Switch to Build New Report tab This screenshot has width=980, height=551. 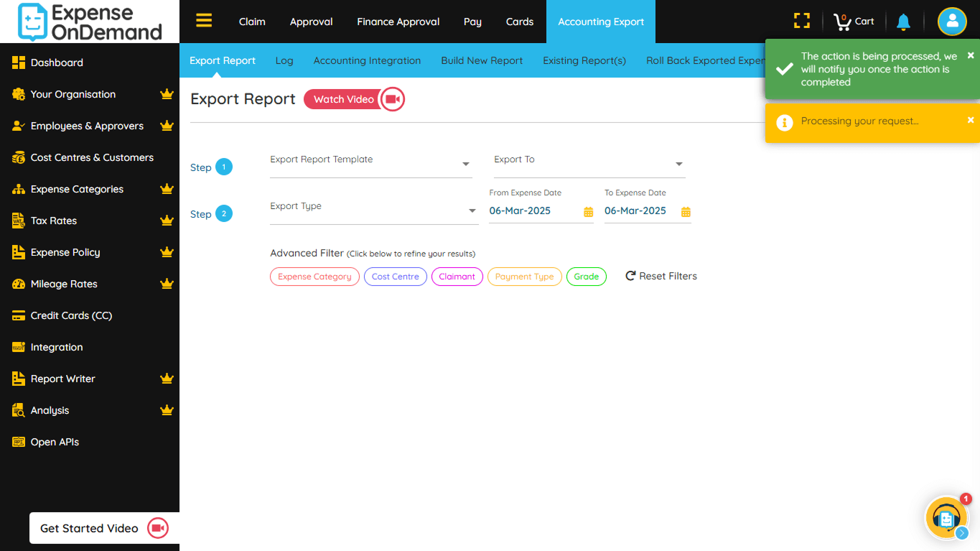pos(482,60)
